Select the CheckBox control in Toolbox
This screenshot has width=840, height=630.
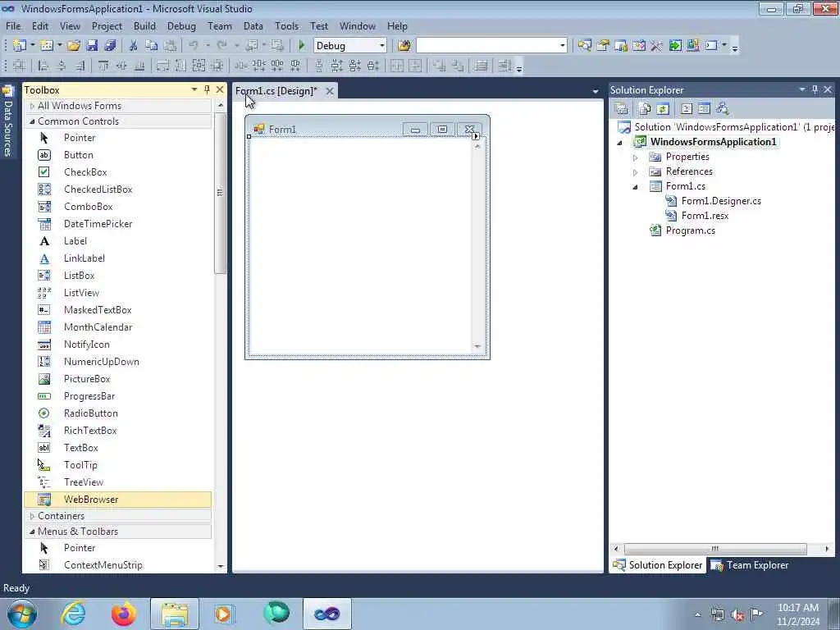pos(118,172)
